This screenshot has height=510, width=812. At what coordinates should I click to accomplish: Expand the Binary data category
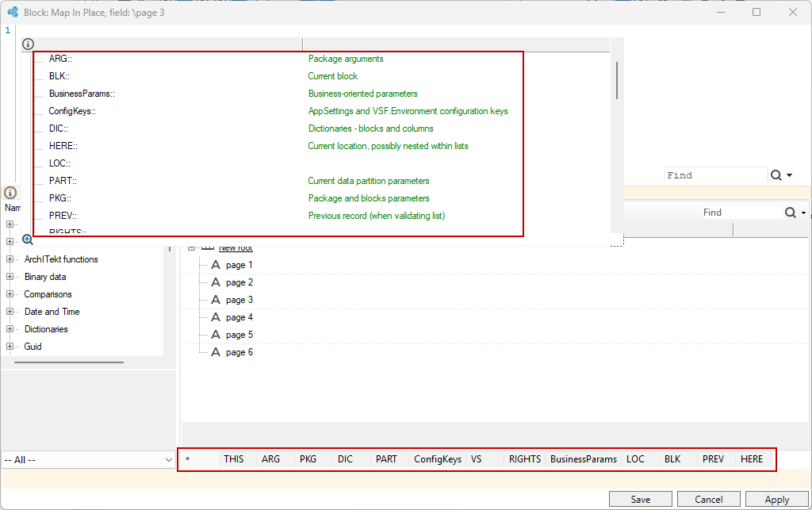tap(10, 277)
